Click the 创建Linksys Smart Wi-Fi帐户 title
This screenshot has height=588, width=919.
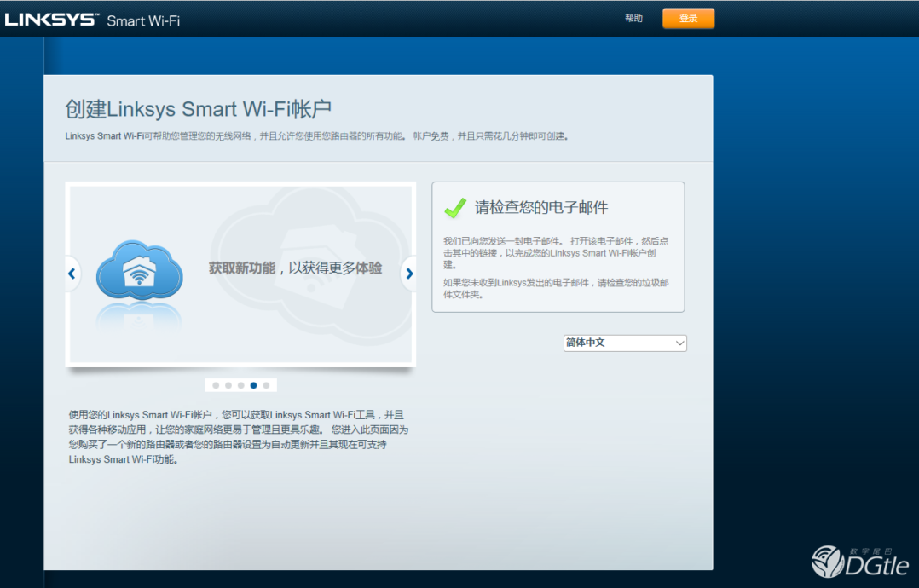pyautogui.click(x=198, y=109)
